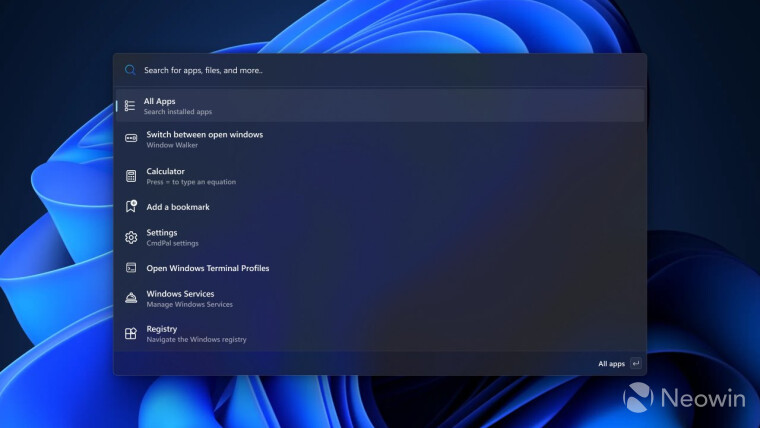This screenshot has width=760, height=428.
Task: Open the Windows Services entry
Action: [x=380, y=299]
